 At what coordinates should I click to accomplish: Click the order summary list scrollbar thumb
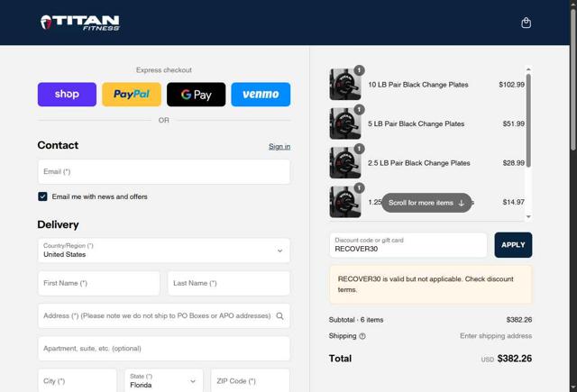(x=528, y=120)
